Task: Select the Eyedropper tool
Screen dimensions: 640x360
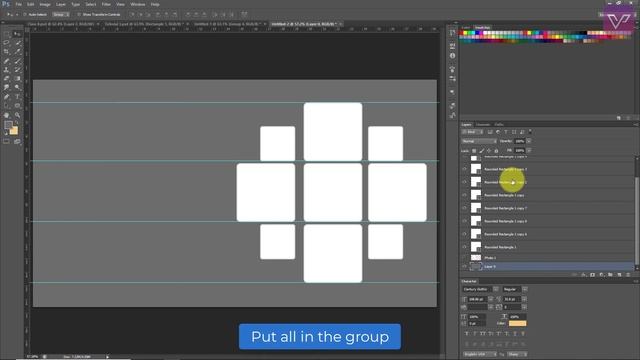Action: [17, 52]
